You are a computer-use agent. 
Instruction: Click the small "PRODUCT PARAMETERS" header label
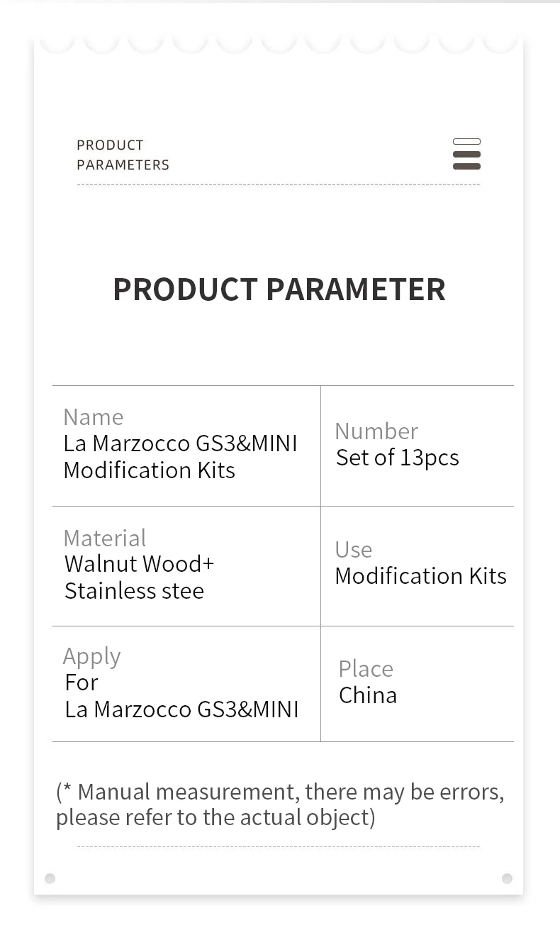coord(123,155)
